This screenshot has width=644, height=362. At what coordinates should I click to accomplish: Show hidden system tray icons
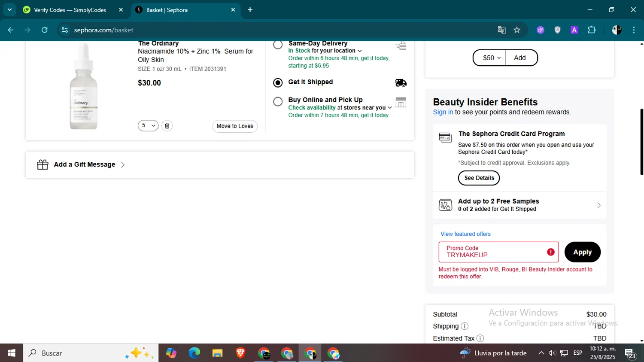[x=541, y=353]
